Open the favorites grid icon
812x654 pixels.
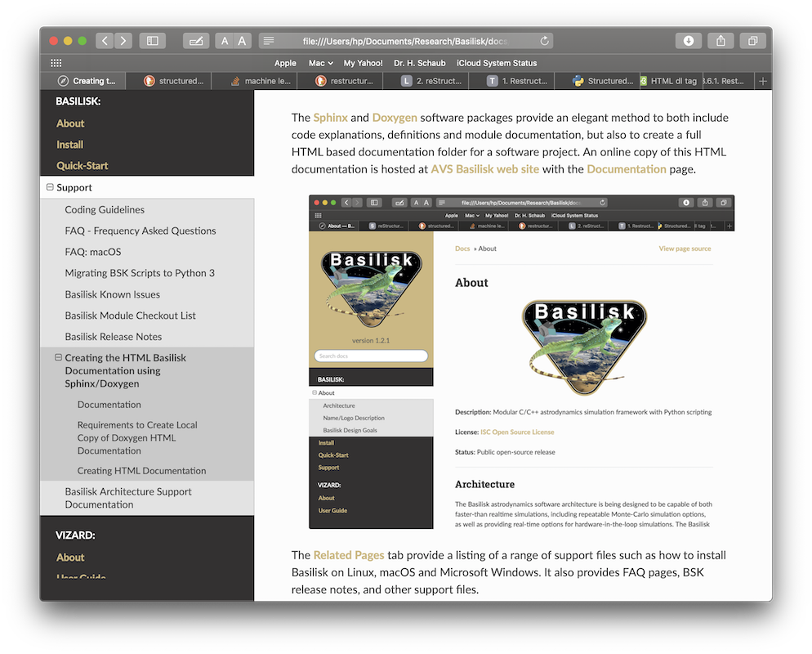pyautogui.click(x=56, y=63)
